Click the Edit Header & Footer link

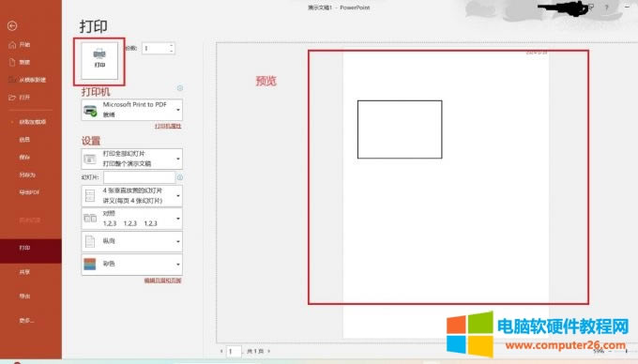(162, 281)
